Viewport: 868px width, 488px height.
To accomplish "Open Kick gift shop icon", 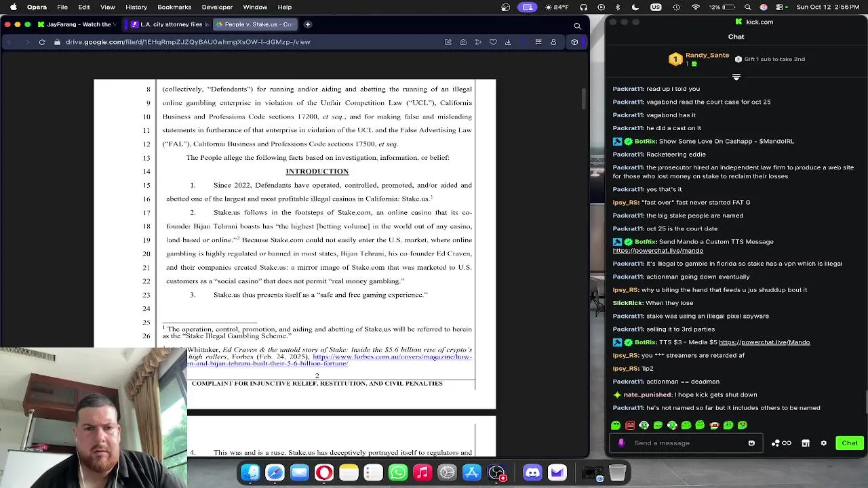I will [806, 443].
